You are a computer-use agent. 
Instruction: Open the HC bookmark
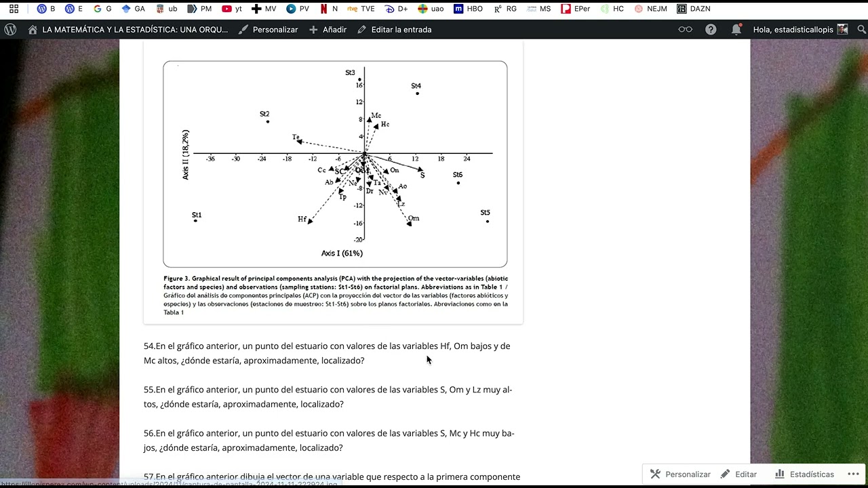[612, 9]
